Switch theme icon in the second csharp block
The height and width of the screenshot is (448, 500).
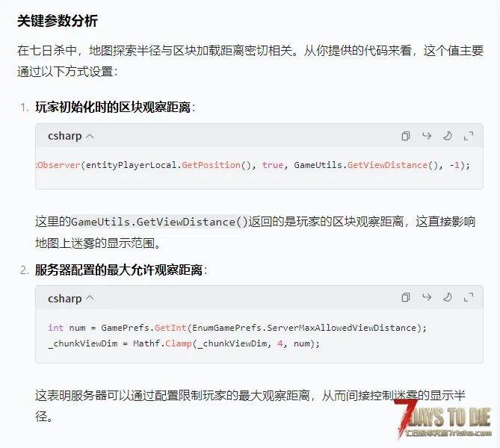tap(448, 297)
